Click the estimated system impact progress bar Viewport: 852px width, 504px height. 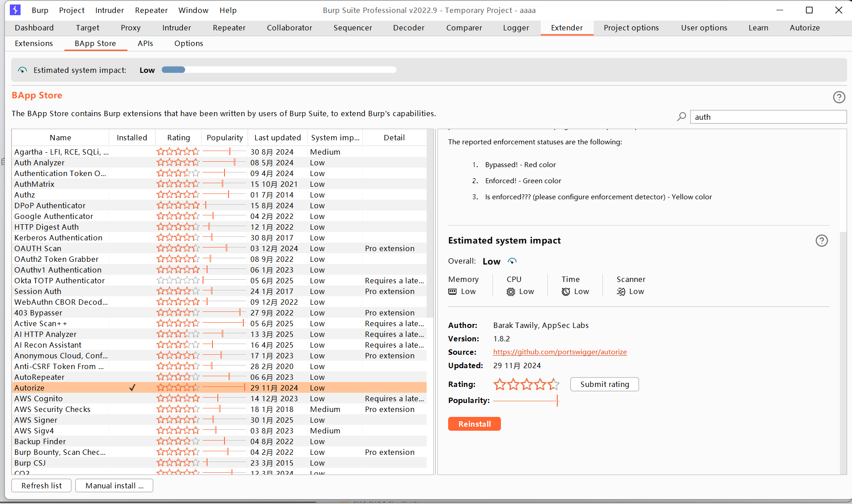(x=279, y=70)
